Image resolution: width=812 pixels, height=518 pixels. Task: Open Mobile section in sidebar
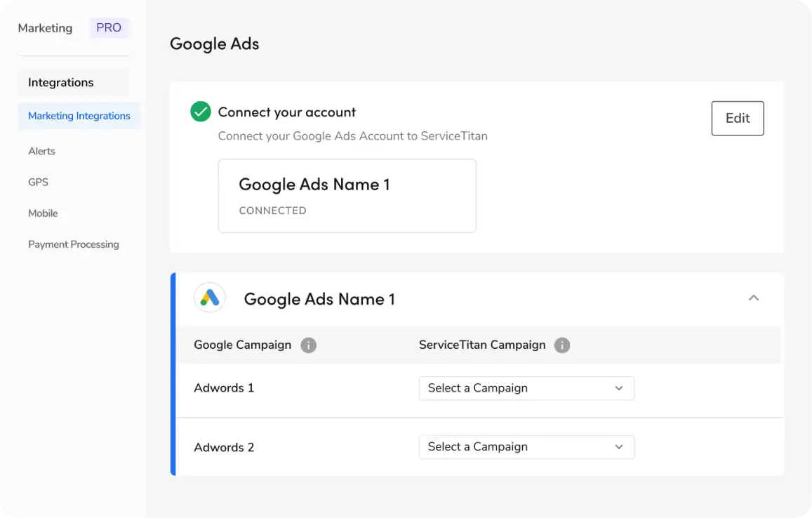pos(43,213)
